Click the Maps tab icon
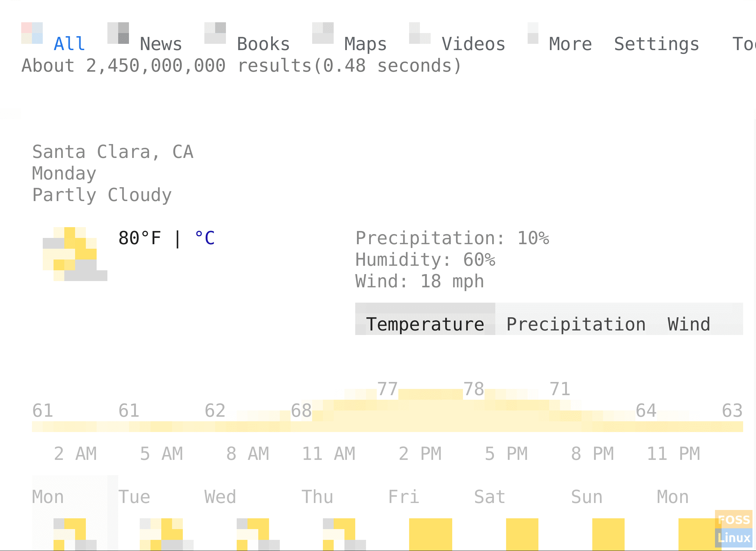The image size is (756, 551). tap(323, 33)
